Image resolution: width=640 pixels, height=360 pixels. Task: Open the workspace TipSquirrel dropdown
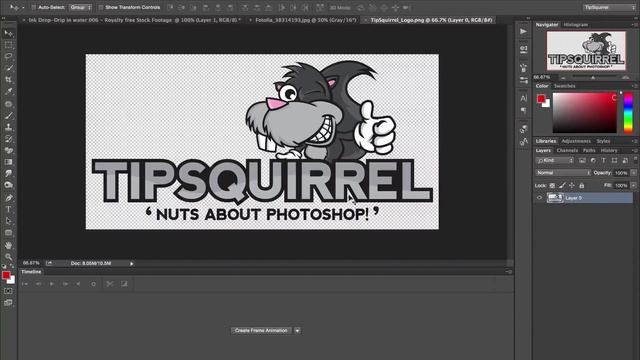click(x=609, y=7)
